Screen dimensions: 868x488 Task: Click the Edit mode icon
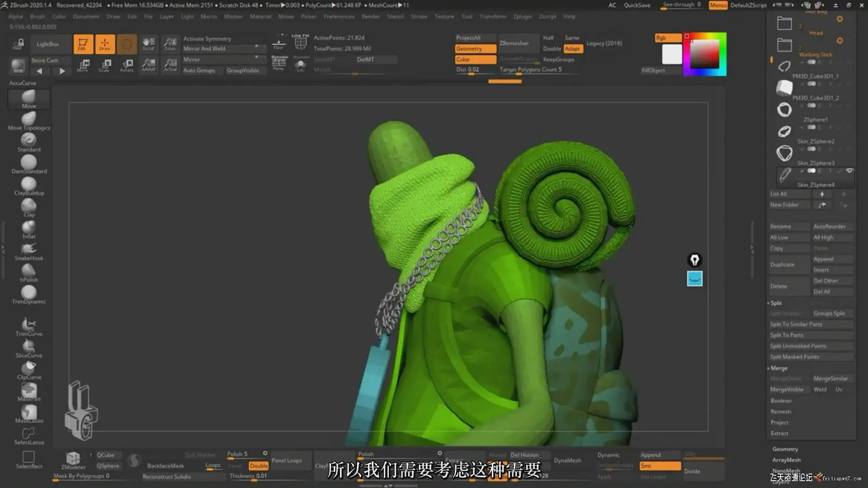pyautogui.click(x=83, y=44)
